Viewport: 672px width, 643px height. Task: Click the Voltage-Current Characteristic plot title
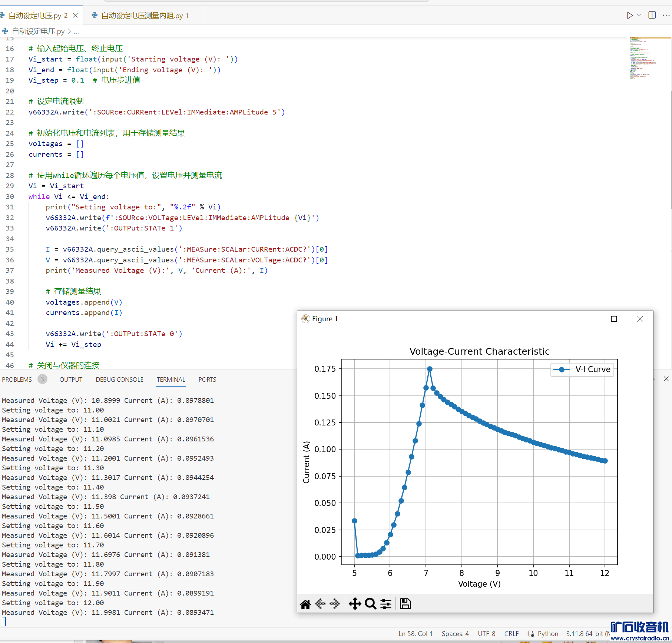pos(479,351)
